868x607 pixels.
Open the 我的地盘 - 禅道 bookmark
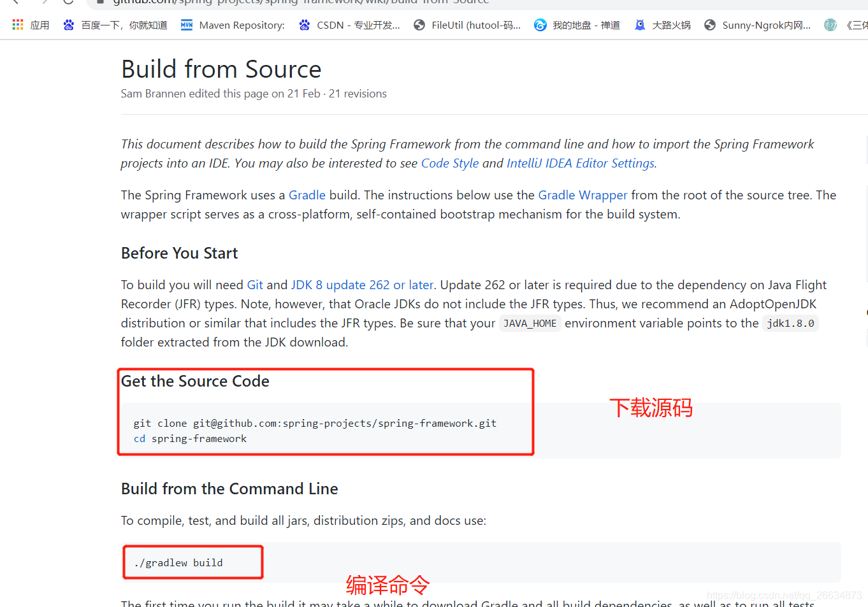coord(577,25)
